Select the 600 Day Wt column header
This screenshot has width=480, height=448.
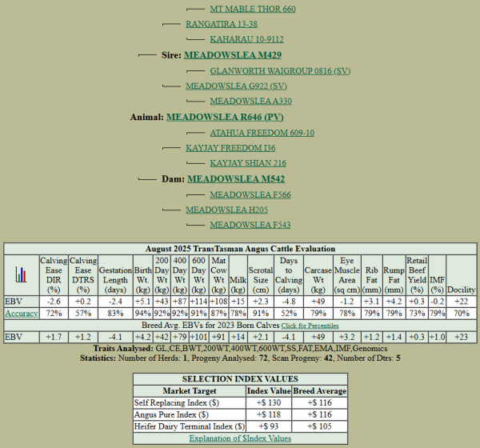(199, 275)
